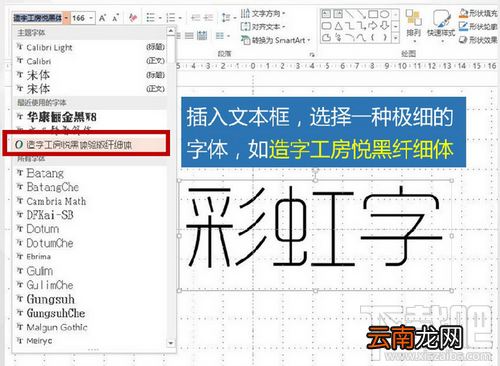Select the triangle shape
Viewport: 500px width, 366px height.
[x=338, y=26]
